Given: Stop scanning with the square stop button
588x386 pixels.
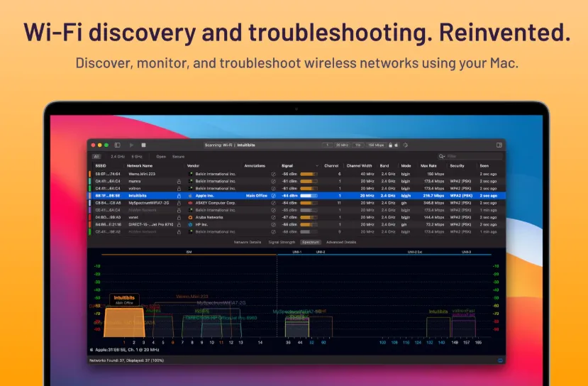Looking at the screenshot, I should (143, 145).
